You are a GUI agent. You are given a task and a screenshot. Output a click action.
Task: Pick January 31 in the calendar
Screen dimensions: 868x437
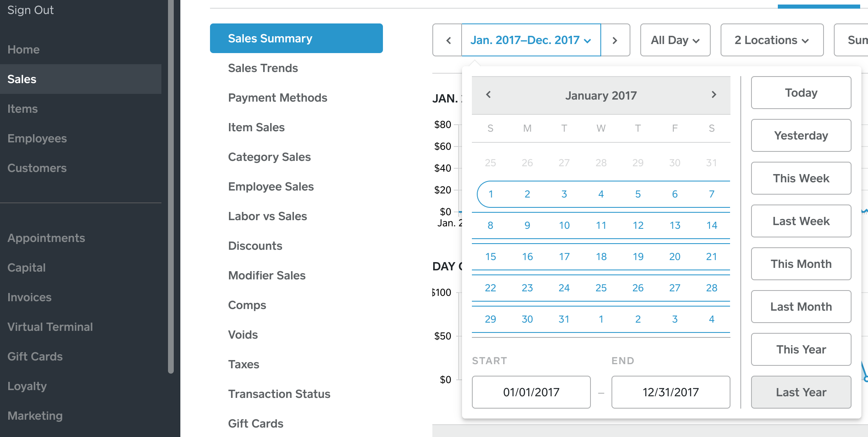[564, 319]
